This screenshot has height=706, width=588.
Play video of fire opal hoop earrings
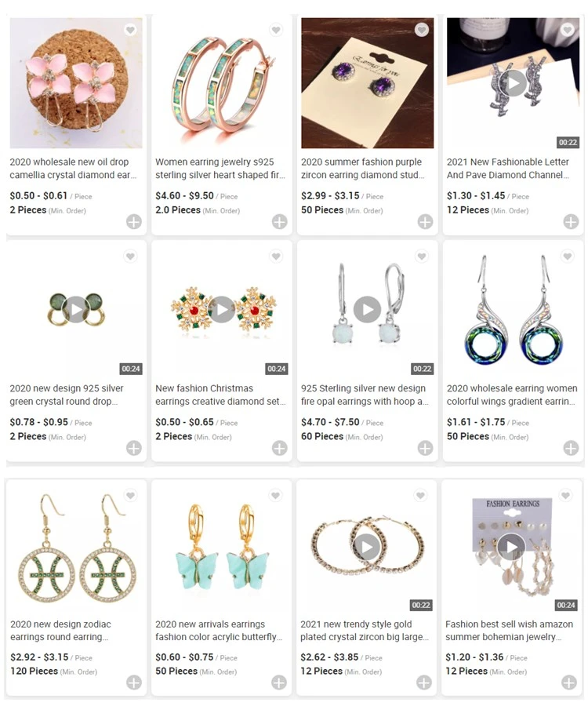[x=367, y=309]
